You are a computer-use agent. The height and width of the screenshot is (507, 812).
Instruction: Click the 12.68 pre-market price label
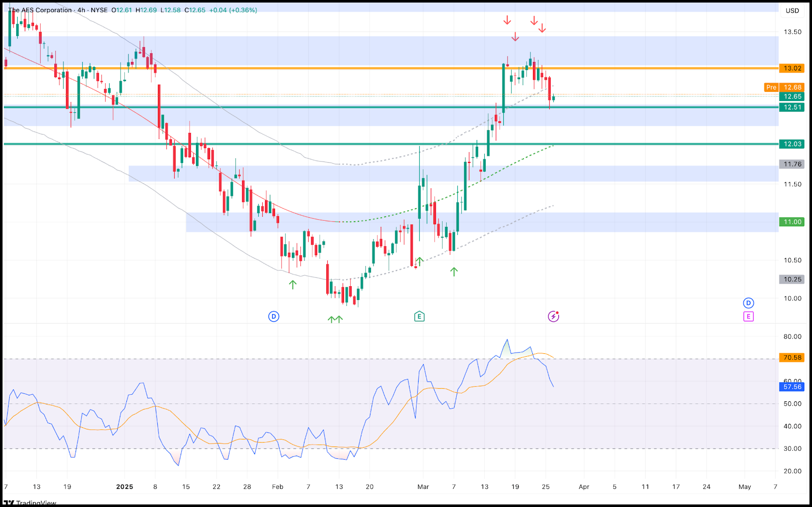point(792,87)
